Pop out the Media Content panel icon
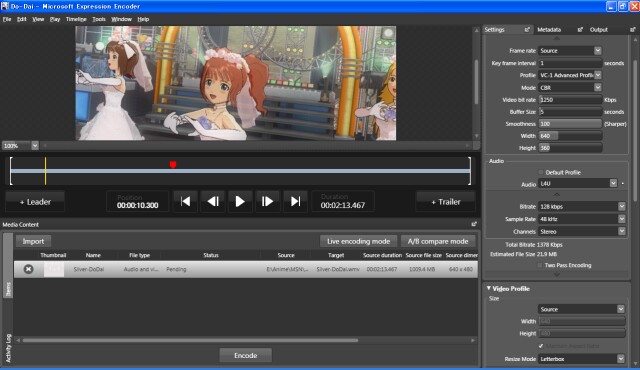This screenshot has width=640, height=370. click(x=474, y=224)
